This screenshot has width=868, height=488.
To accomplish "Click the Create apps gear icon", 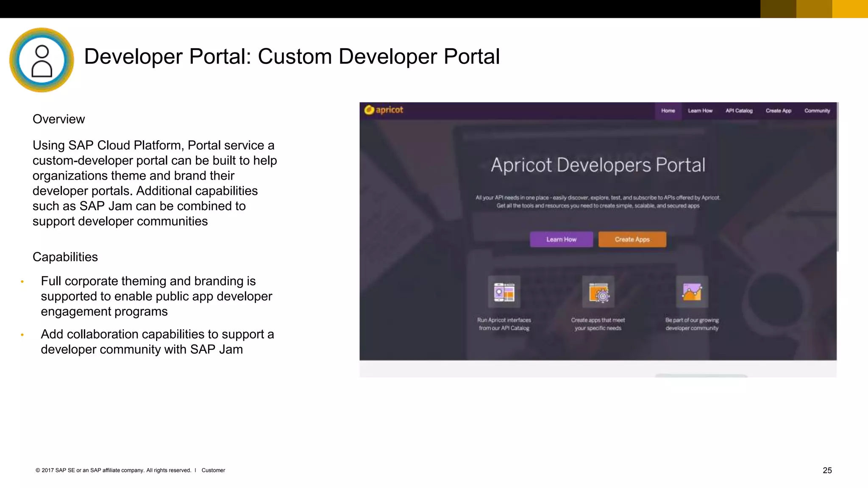I will coord(598,292).
